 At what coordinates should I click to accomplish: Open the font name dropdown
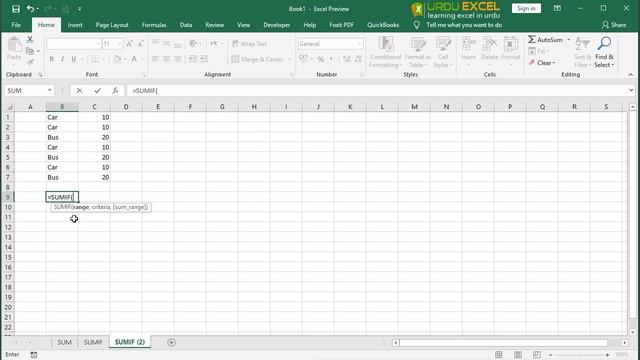click(98, 44)
